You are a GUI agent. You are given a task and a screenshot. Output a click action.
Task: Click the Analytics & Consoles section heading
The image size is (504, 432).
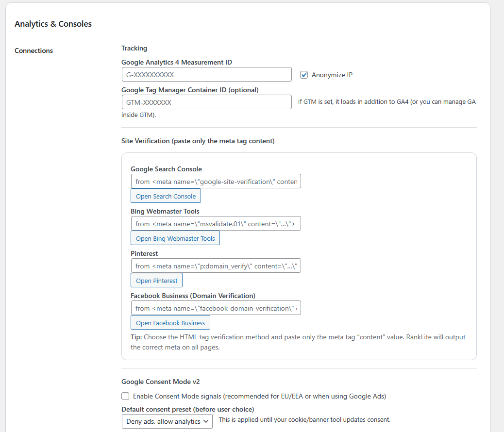53,23
